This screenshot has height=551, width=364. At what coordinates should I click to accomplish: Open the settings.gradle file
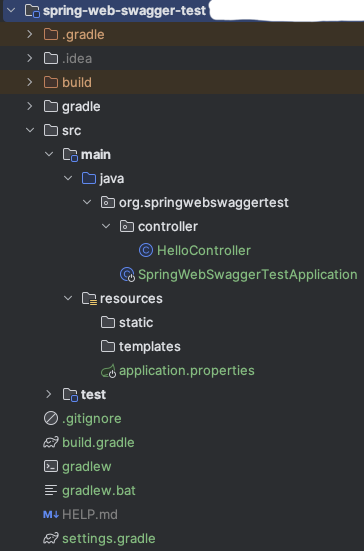pyautogui.click(x=109, y=539)
